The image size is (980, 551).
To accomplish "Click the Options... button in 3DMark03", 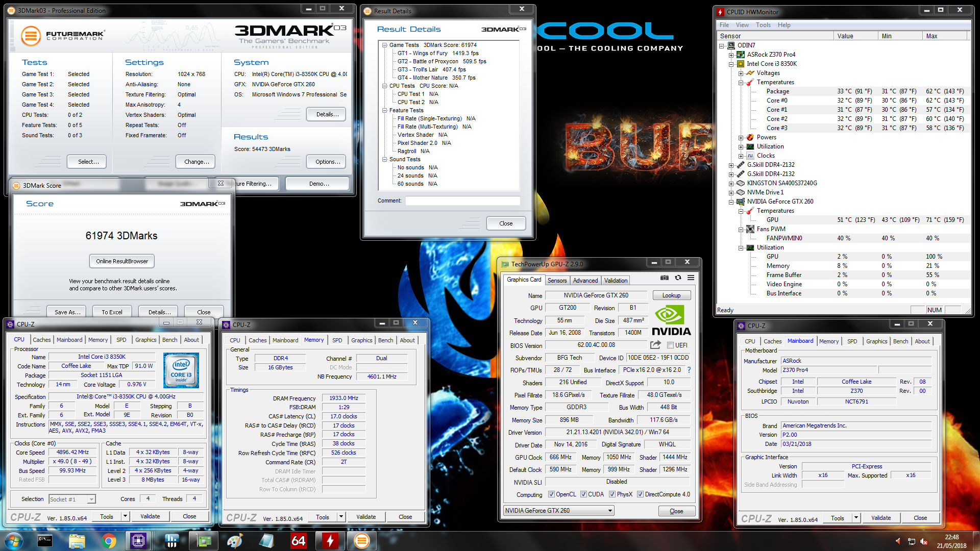I will (327, 162).
